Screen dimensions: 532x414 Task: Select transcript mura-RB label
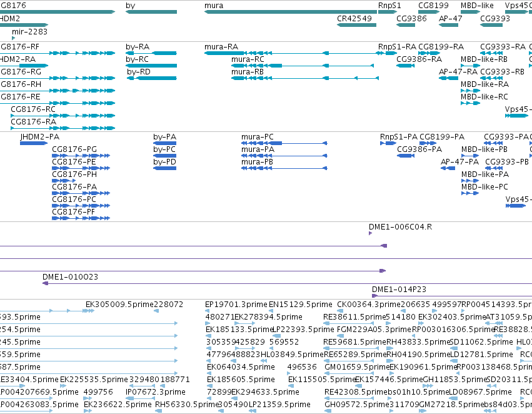point(248,72)
